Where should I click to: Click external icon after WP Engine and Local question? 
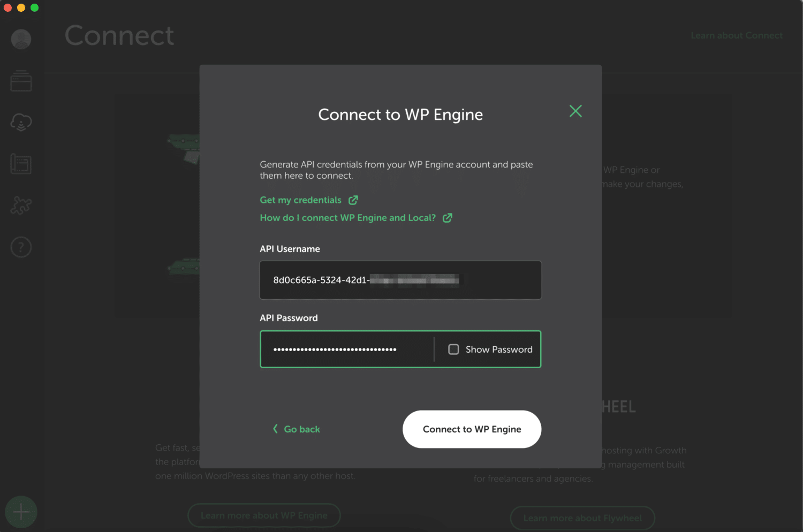[448, 218]
